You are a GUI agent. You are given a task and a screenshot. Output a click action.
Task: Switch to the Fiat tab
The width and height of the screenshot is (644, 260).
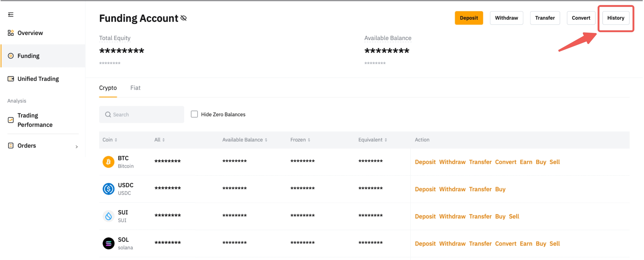click(135, 88)
